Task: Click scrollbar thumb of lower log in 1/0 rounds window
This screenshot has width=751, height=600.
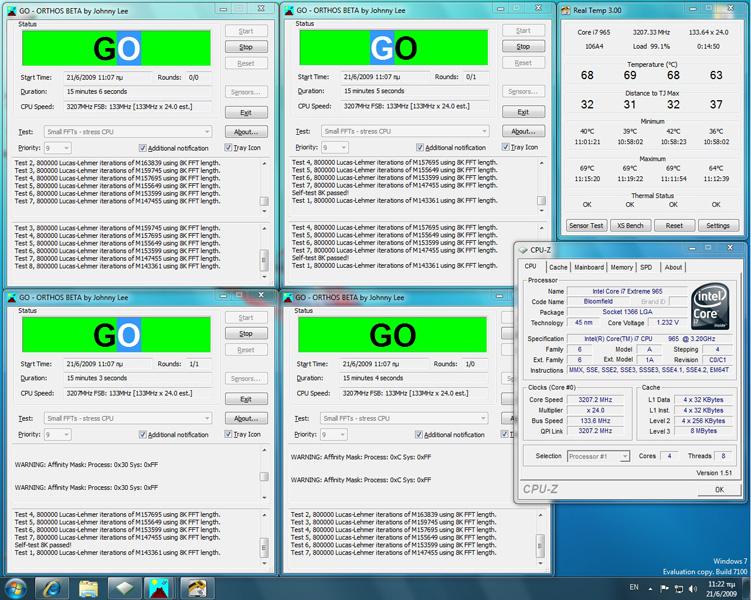Action: click(x=540, y=545)
